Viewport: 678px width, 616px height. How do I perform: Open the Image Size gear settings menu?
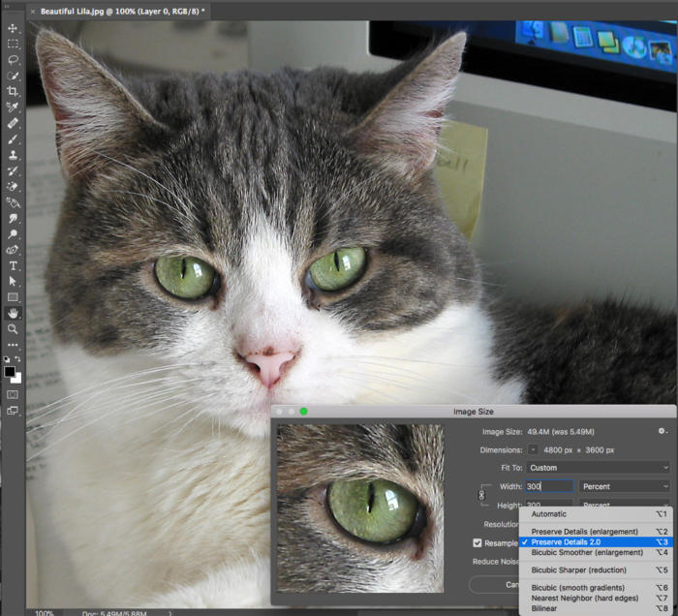coord(663,431)
